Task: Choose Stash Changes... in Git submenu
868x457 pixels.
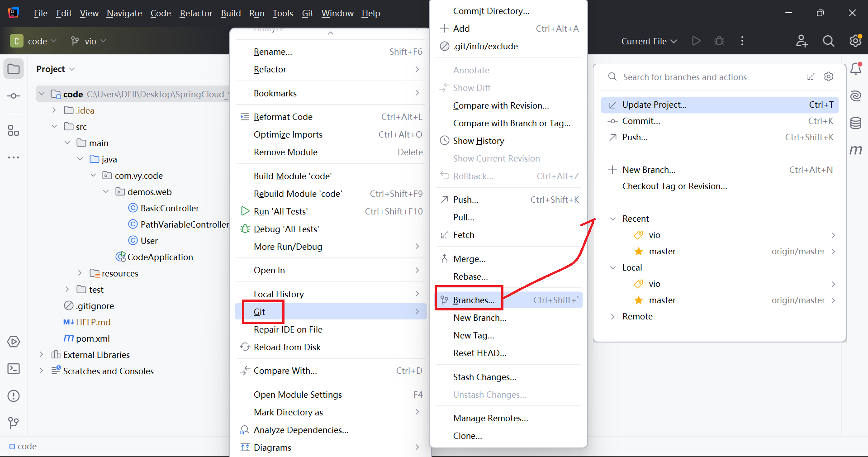Action: pyautogui.click(x=508, y=377)
